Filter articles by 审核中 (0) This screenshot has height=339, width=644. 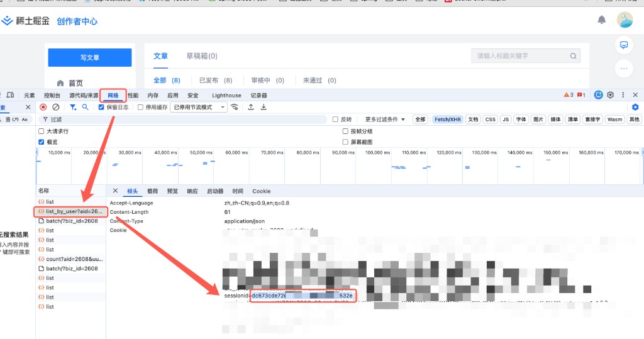coord(268,80)
